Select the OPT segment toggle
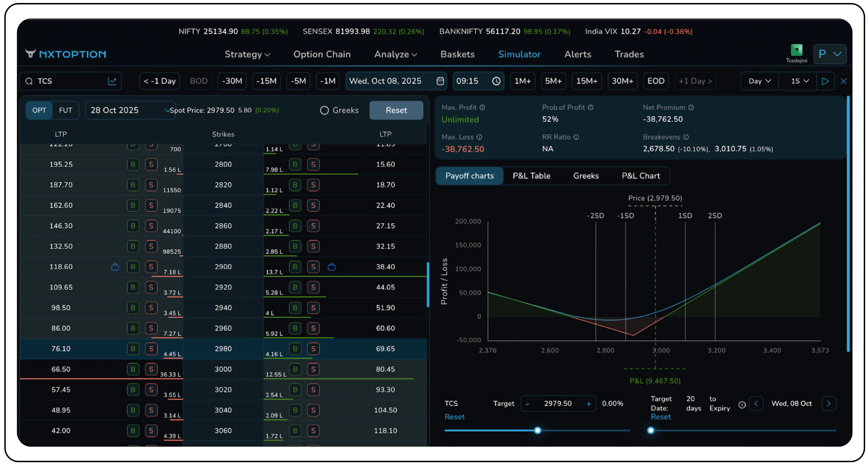This screenshot has height=466, width=868. [39, 111]
